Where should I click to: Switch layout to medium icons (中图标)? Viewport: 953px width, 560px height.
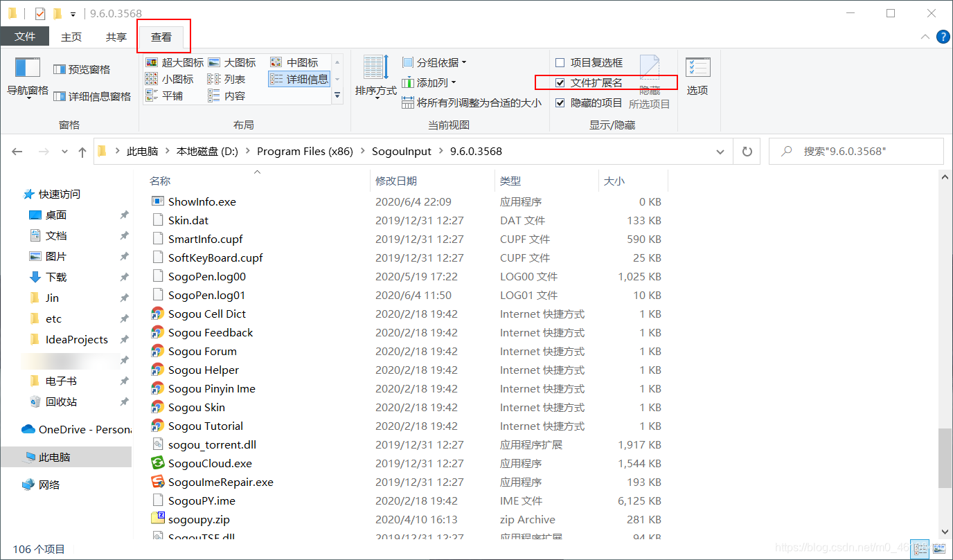click(294, 62)
